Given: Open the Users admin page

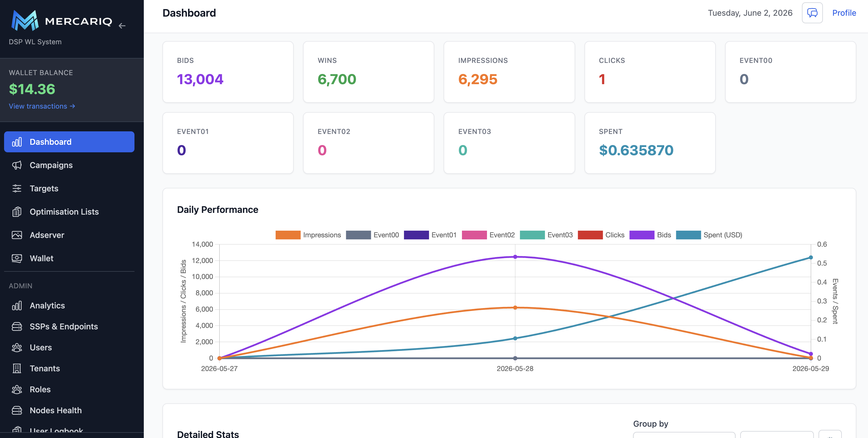Looking at the screenshot, I should [x=69, y=347].
